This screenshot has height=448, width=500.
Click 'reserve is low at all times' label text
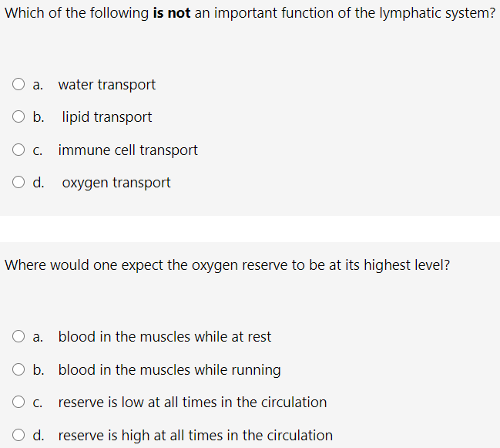click(x=193, y=403)
